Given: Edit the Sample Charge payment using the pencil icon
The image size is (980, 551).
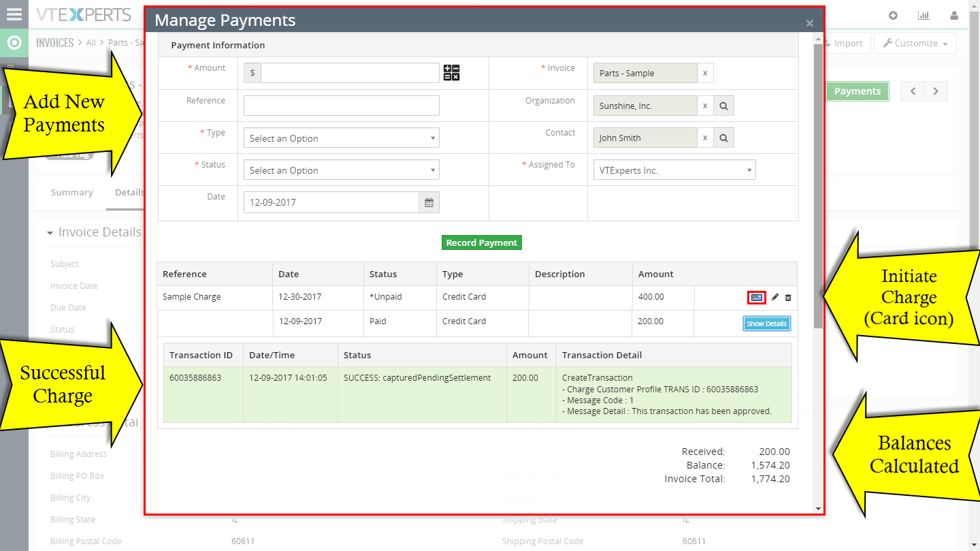Looking at the screenshot, I should [774, 297].
